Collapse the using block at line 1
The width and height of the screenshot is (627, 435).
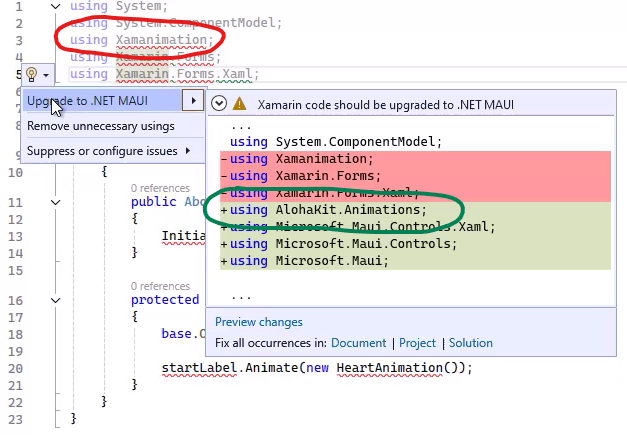click(56, 6)
